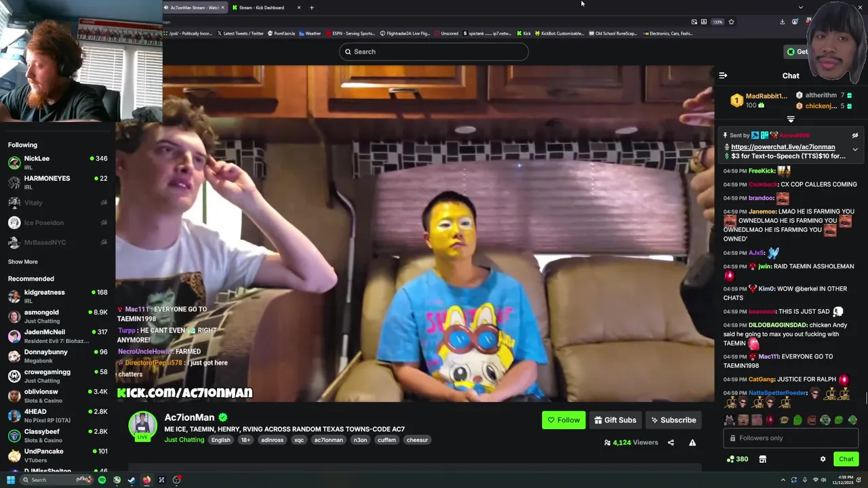Hide the pinned chat message
Viewport: 868px width, 488px height.
point(855,136)
